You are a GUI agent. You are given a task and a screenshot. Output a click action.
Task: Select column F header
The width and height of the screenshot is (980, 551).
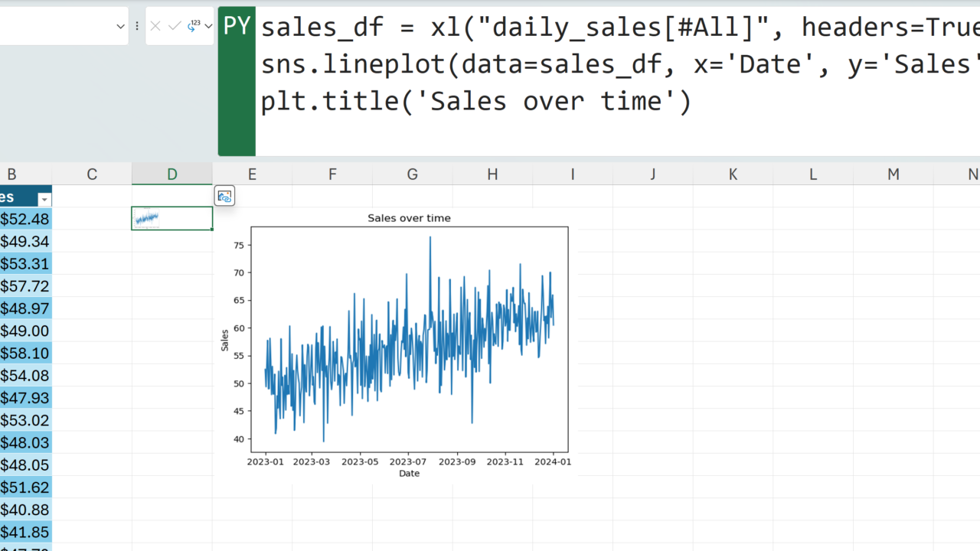[x=332, y=174]
